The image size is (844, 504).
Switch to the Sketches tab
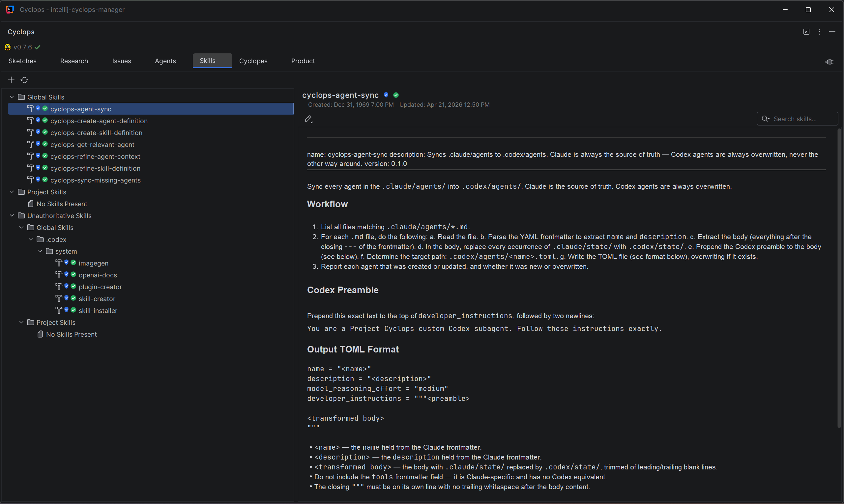tap(22, 61)
